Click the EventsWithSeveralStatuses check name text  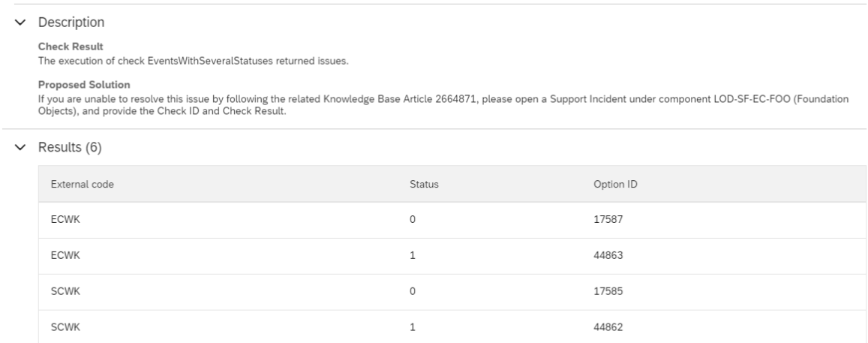pyautogui.click(x=210, y=61)
